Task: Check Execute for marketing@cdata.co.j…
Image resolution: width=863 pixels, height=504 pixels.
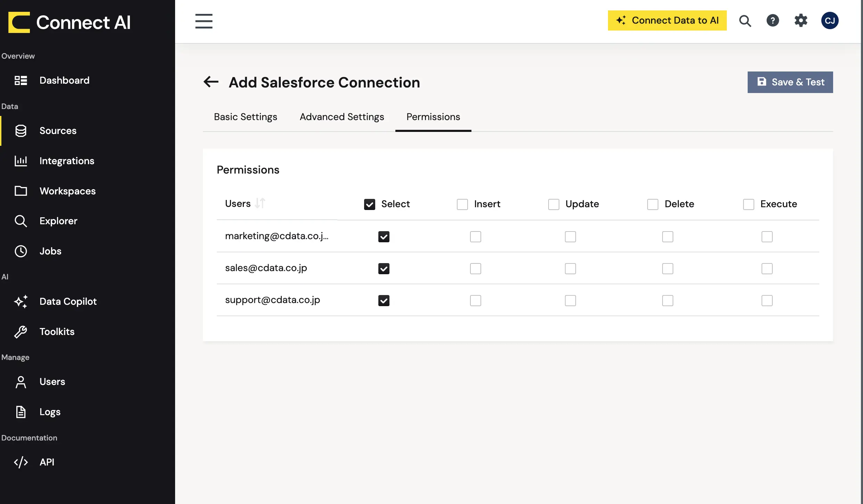Action: (767, 237)
